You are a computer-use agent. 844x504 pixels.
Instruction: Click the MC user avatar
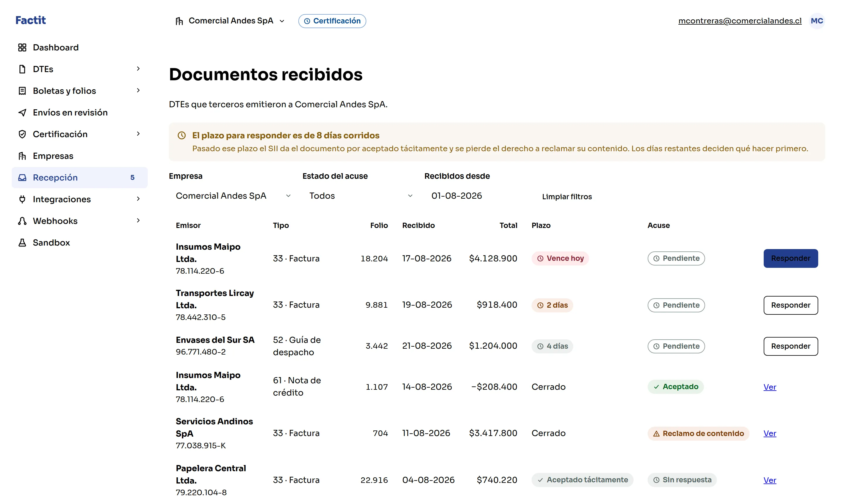816,21
